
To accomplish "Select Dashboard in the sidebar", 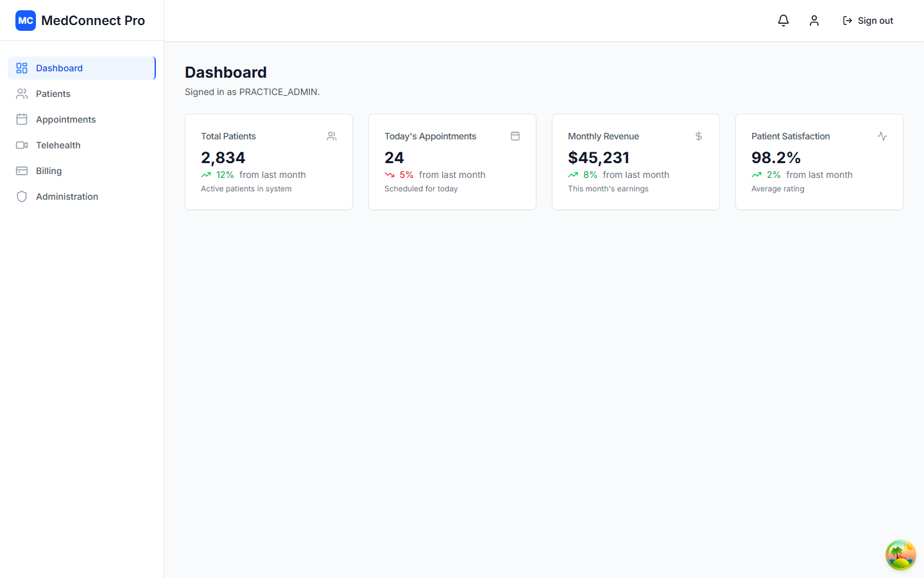I will 81,68.
